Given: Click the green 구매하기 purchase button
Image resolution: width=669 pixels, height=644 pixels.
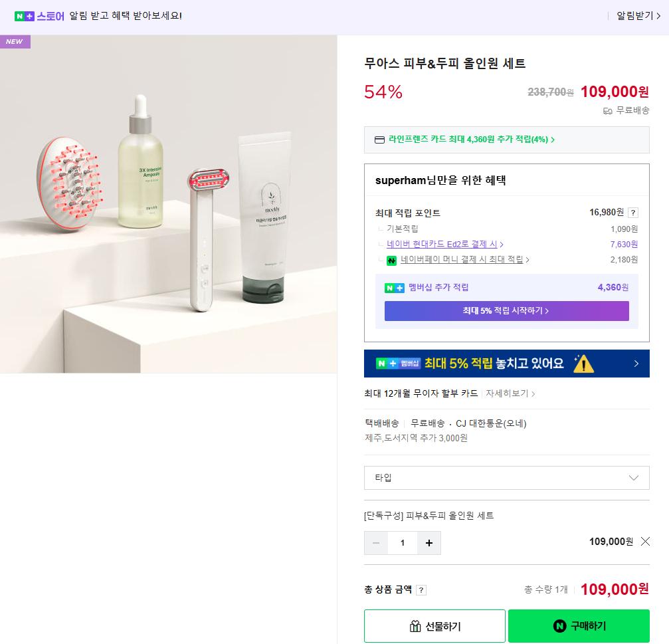Looking at the screenshot, I should (579, 625).
